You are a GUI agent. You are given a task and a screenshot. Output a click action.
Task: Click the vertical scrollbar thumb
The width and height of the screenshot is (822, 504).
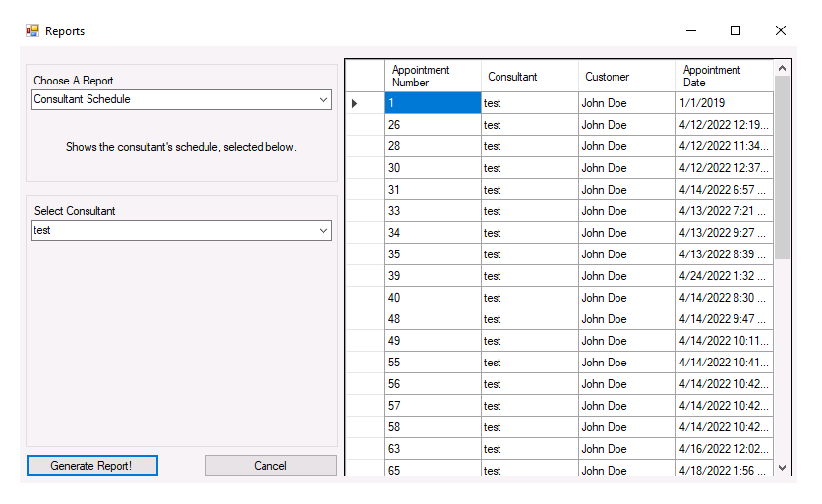[782, 168]
